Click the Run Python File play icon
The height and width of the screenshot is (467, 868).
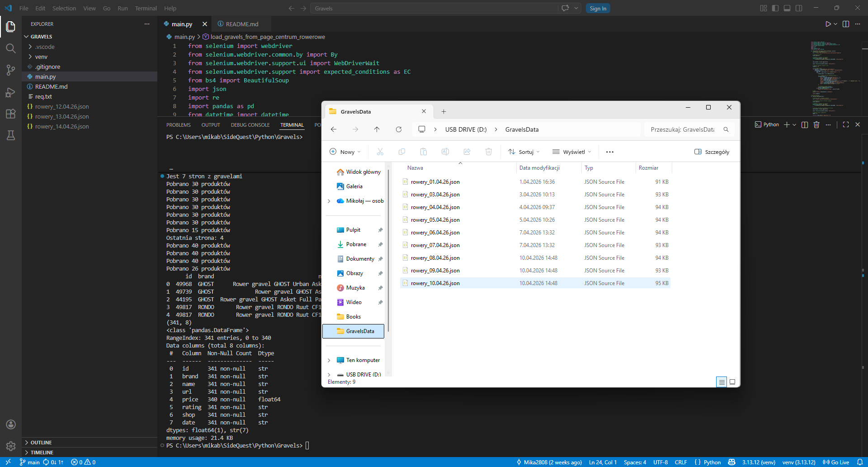click(828, 24)
